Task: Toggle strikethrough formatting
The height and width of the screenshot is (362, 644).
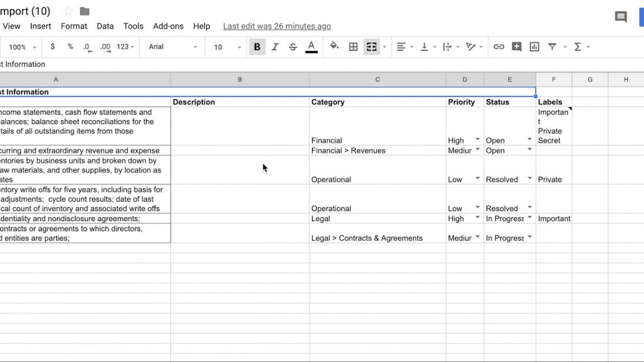Action: click(x=293, y=47)
